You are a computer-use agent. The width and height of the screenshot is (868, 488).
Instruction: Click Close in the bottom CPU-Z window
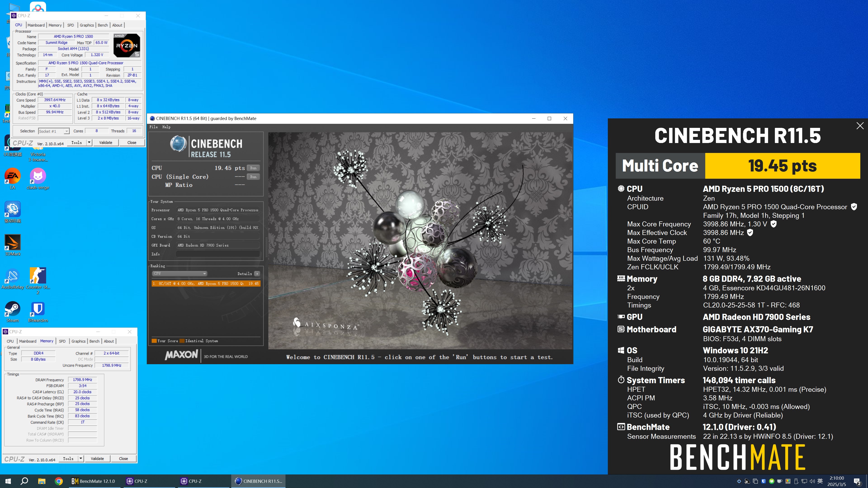click(123, 459)
